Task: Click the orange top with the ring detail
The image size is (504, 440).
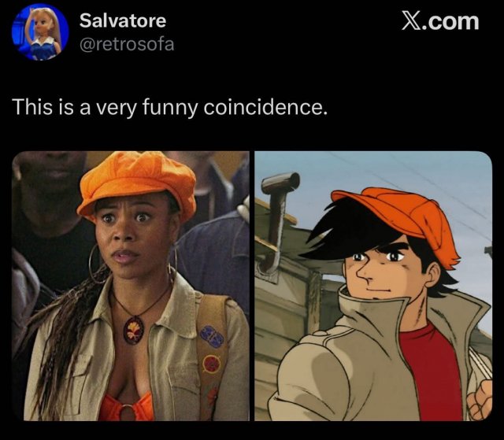Action: pyautogui.click(x=127, y=407)
